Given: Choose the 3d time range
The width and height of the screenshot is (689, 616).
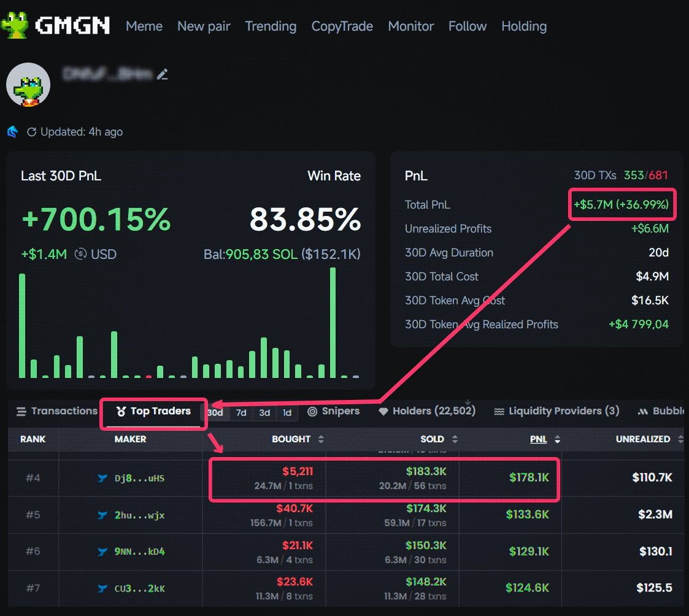Looking at the screenshot, I should [x=264, y=412].
